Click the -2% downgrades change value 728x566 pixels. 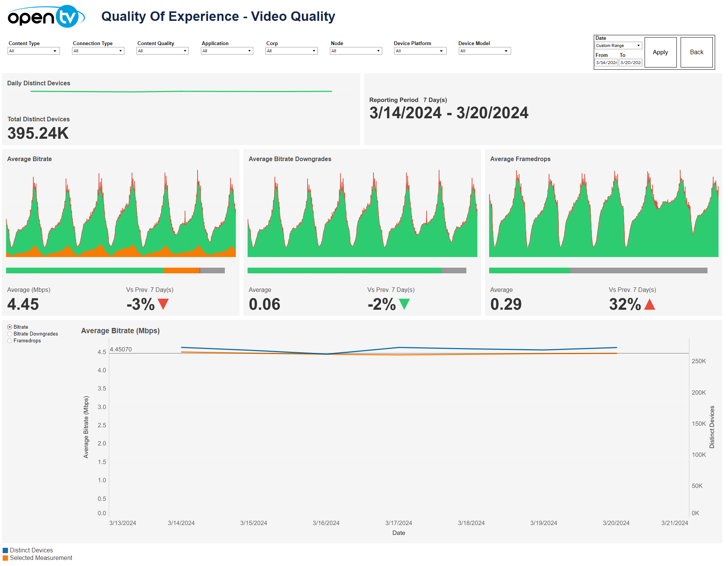coord(382,304)
